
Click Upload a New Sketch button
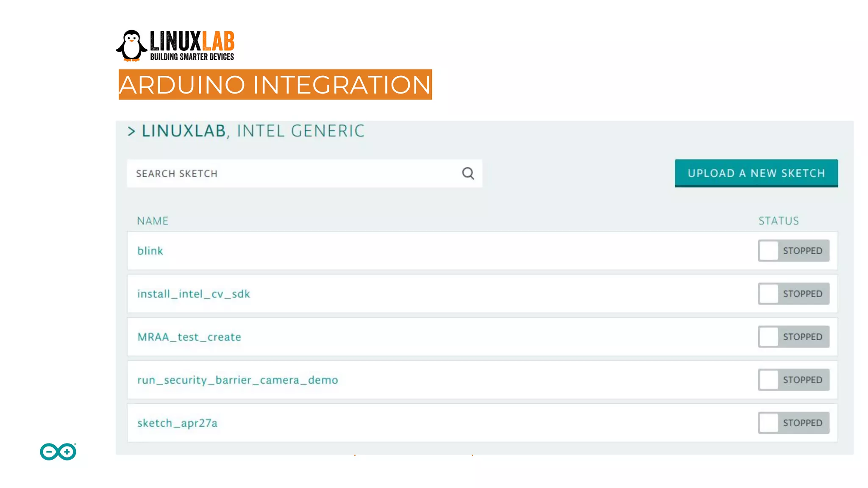[x=756, y=173]
